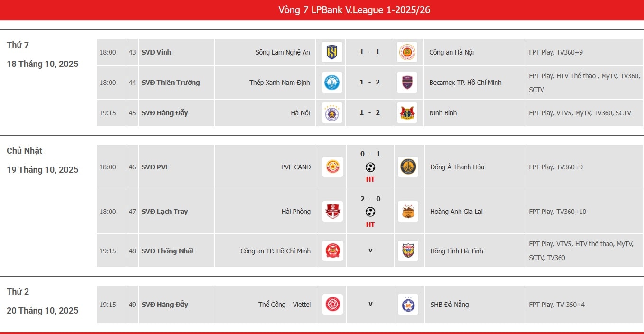Click the SVĐ Thiên Trường stadium name

[x=171, y=83]
